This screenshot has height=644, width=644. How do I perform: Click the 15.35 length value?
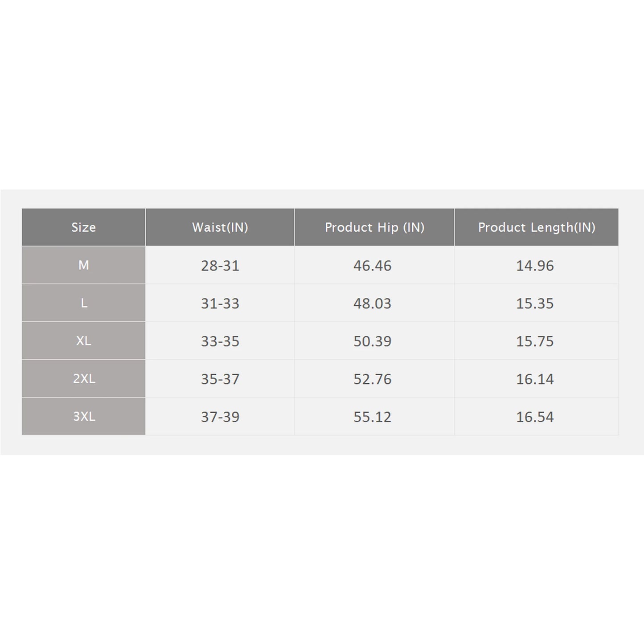click(x=535, y=304)
